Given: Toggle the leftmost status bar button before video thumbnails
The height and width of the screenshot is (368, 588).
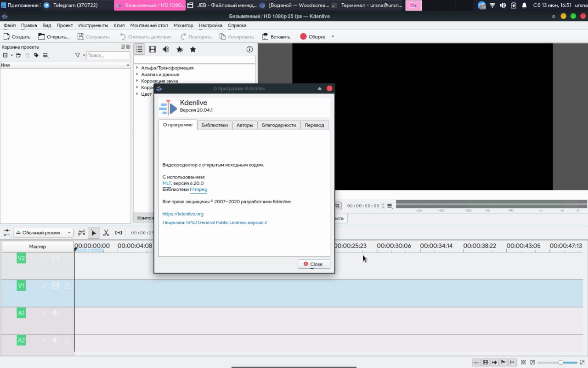Looking at the screenshot, I should 476,362.
